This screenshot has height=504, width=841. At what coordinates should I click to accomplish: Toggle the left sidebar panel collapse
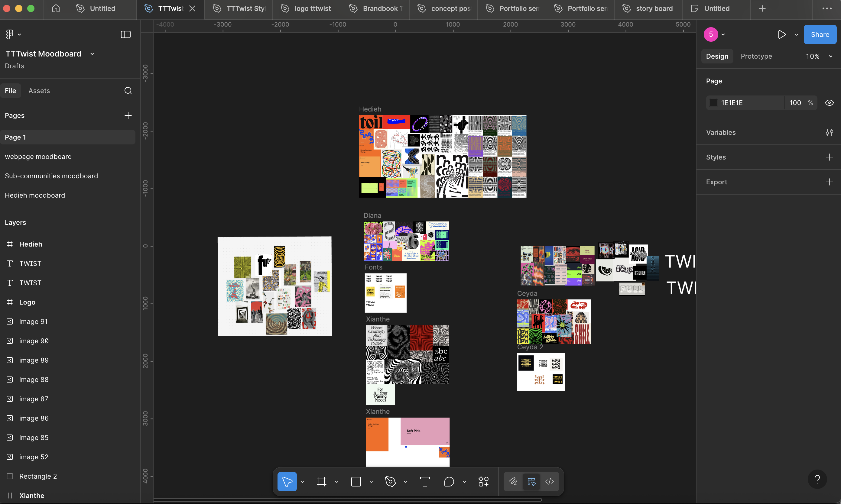[125, 34]
